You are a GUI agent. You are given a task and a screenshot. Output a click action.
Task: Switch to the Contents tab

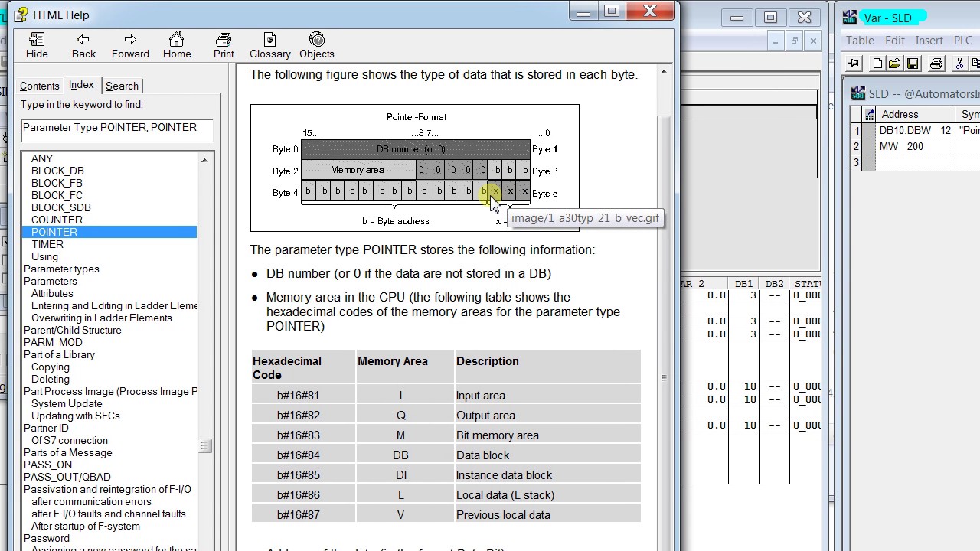[39, 86]
